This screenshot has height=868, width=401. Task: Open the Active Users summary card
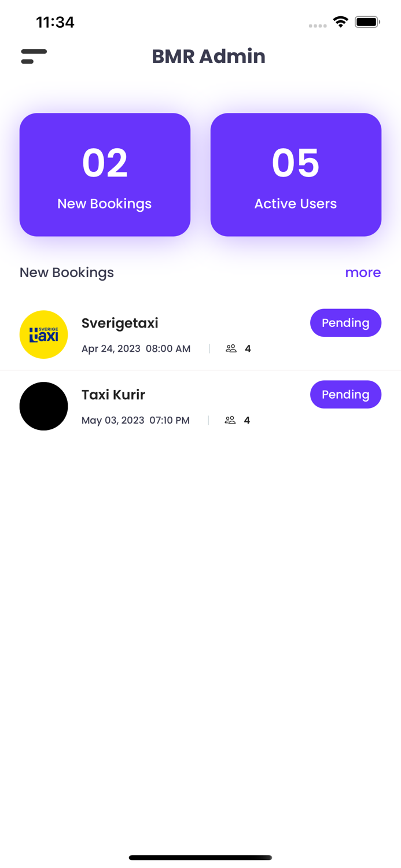pos(296,174)
